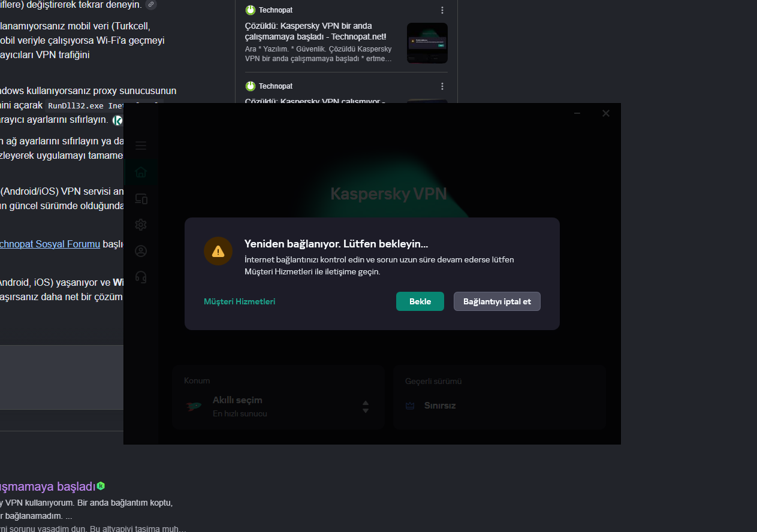Open three-dot menu of second Technopat result
Viewport: 757px width, 532px height.
coord(442,86)
